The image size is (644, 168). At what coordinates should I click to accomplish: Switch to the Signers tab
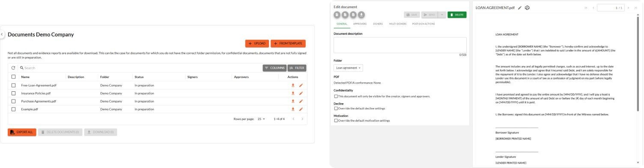click(x=378, y=24)
